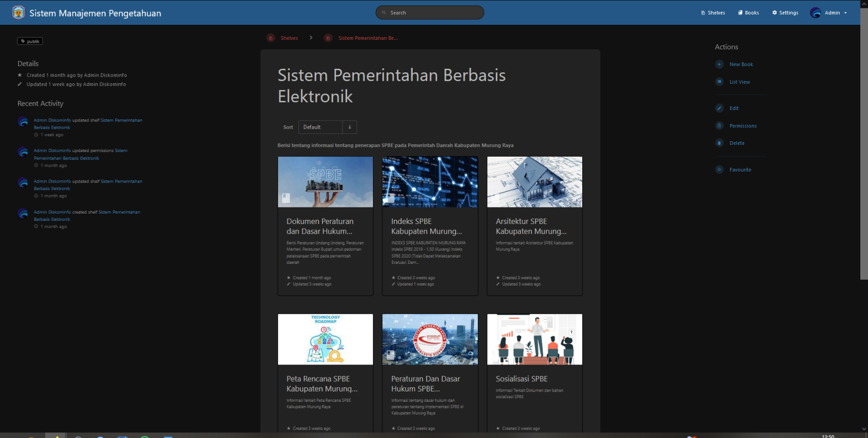Mark shelf as Favourite

pyautogui.click(x=740, y=170)
